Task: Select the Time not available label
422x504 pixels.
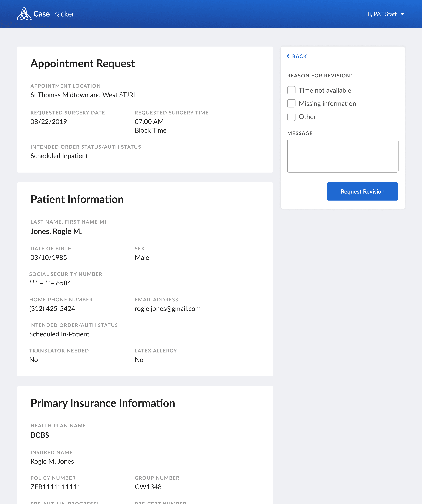Action: point(325,90)
